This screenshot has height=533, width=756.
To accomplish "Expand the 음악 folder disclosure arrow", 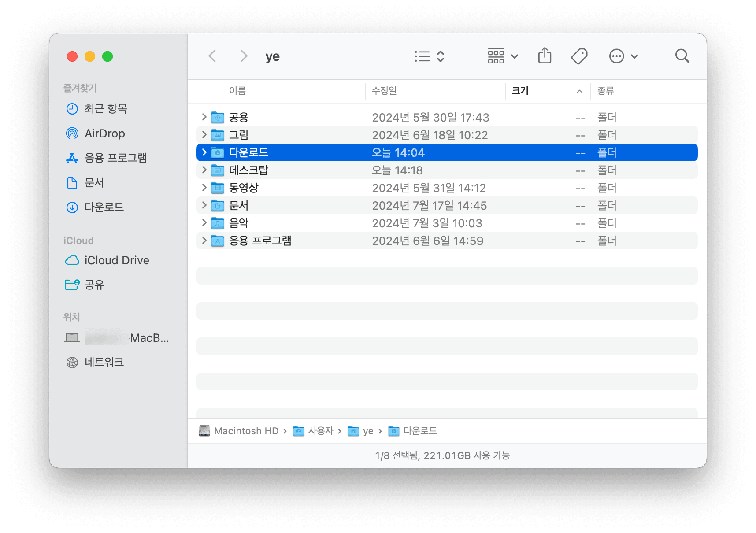I will point(204,223).
